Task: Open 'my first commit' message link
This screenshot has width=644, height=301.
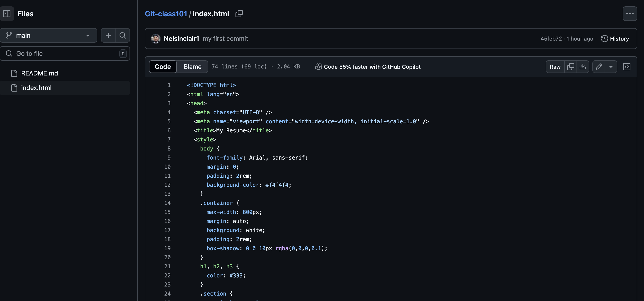Action: 225,39
